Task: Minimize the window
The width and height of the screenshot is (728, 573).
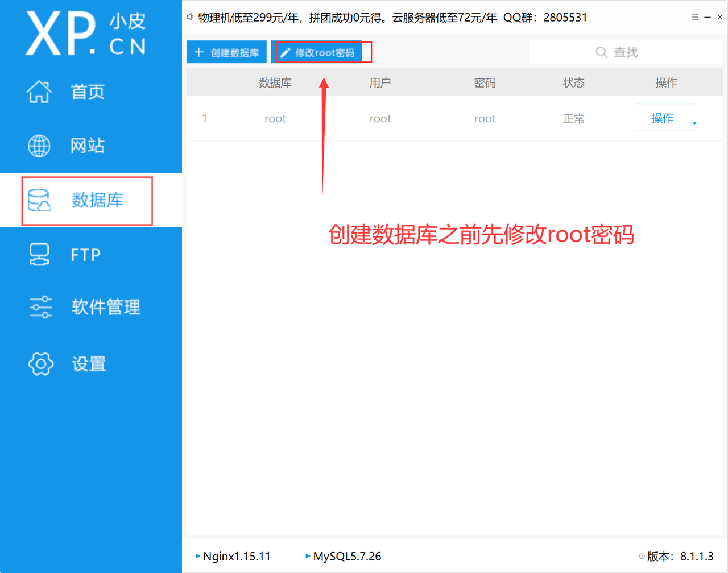Action: 708,17
